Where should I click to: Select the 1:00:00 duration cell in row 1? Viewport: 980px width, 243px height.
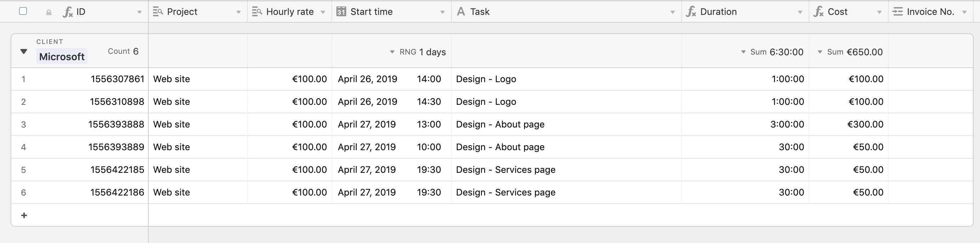(745, 79)
